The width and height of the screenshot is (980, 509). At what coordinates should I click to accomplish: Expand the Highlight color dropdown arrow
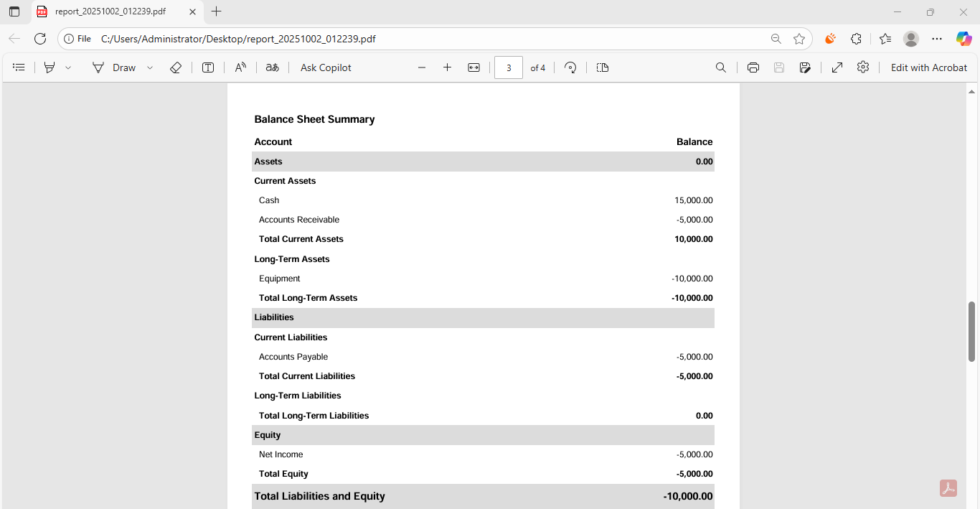(68, 67)
